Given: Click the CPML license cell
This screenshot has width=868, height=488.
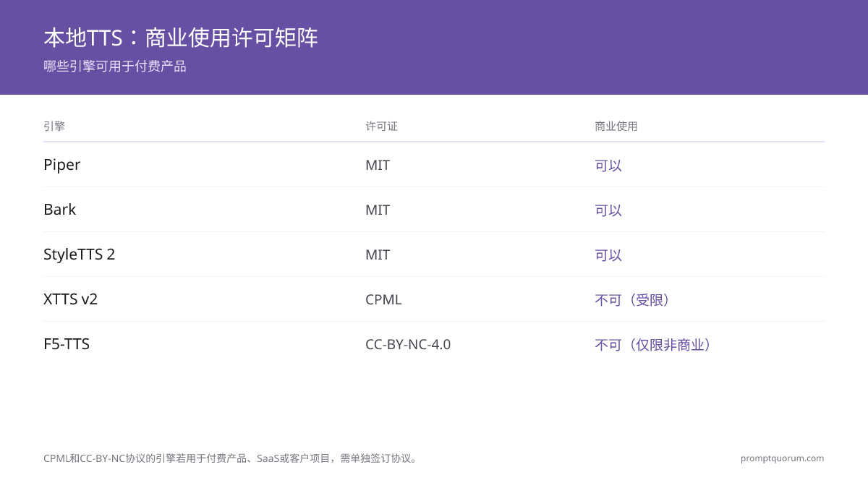Looking at the screenshot, I should pos(383,299).
